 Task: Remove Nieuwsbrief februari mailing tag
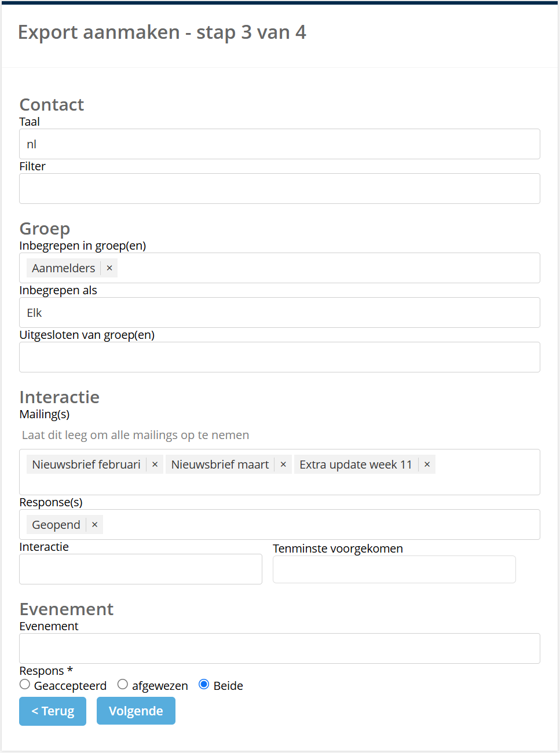[155, 465]
